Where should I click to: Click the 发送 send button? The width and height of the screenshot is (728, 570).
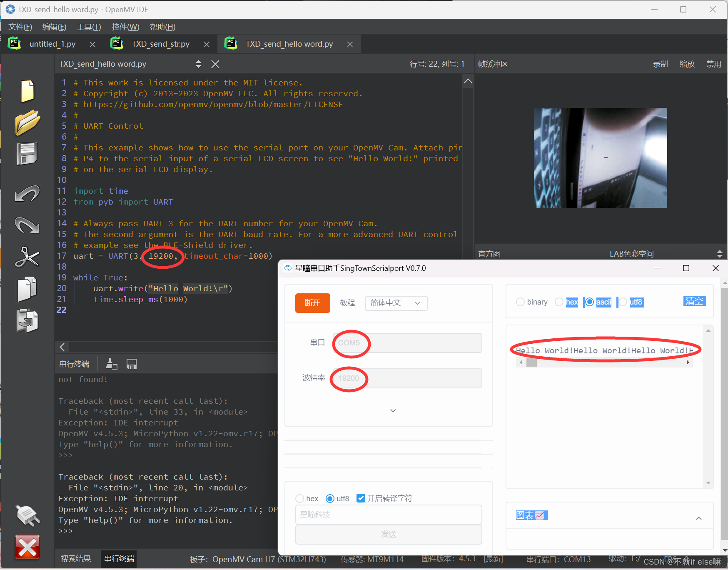coord(389,534)
